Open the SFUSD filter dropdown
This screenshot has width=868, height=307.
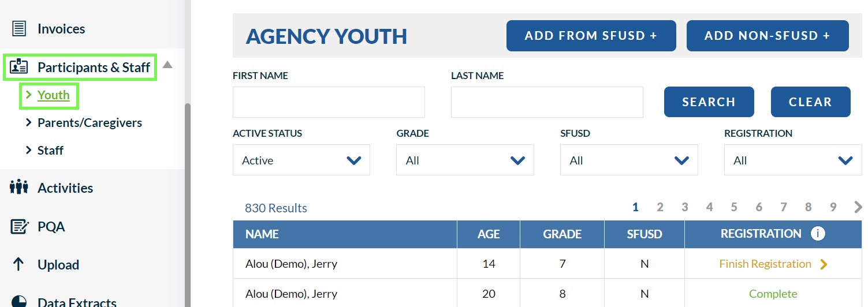point(629,160)
